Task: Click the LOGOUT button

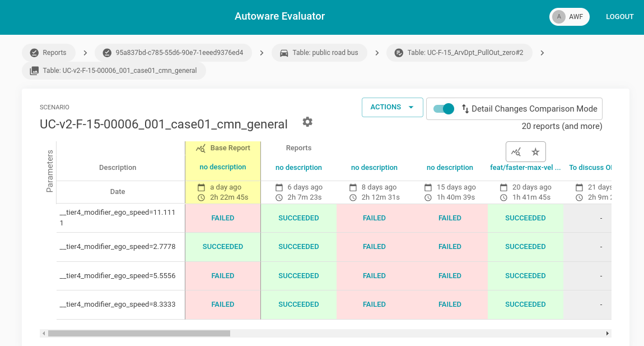Action: click(x=619, y=17)
